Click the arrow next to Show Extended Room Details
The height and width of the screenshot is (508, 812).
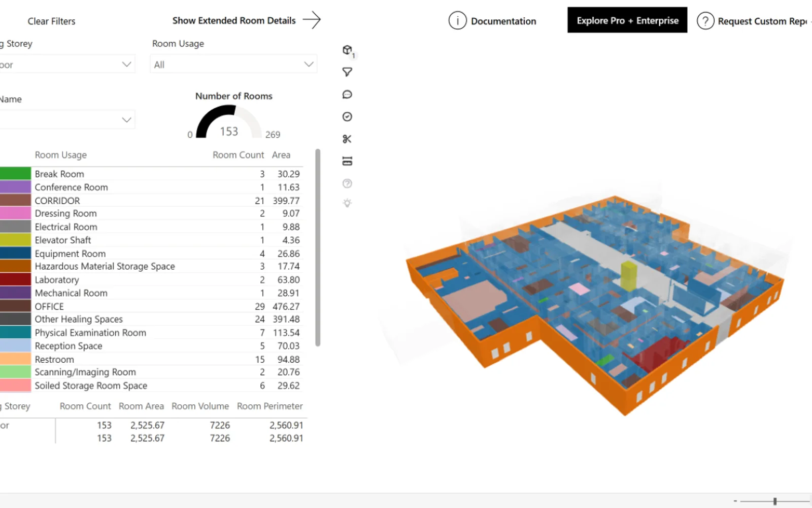[x=312, y=20]
